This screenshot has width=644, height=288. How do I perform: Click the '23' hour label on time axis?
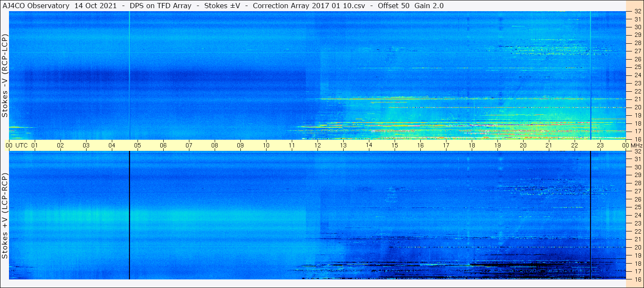pos(600,145)
